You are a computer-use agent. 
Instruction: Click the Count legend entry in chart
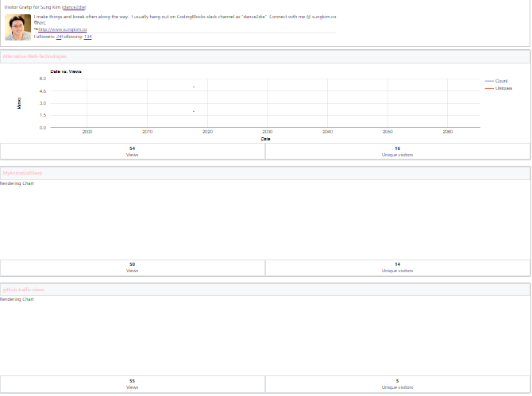(x=501, y=81)
